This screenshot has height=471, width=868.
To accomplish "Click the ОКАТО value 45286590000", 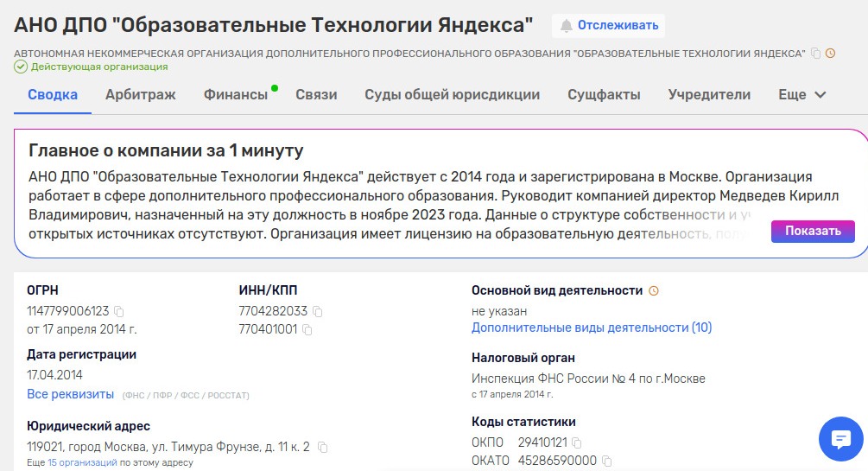I will 557,461.
